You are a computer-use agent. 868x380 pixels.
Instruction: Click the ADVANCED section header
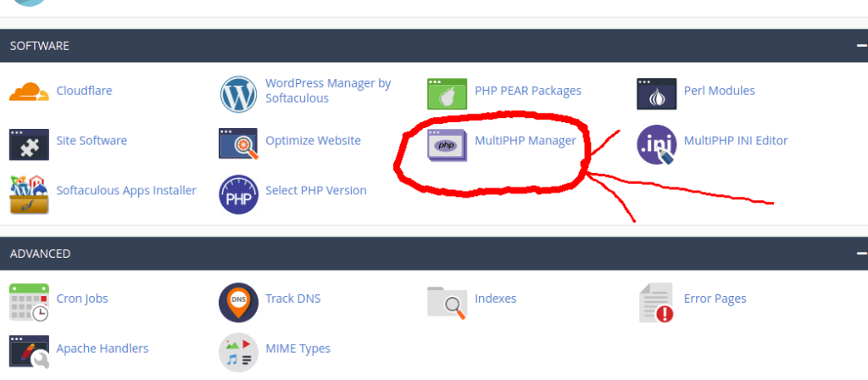point(40,254)
